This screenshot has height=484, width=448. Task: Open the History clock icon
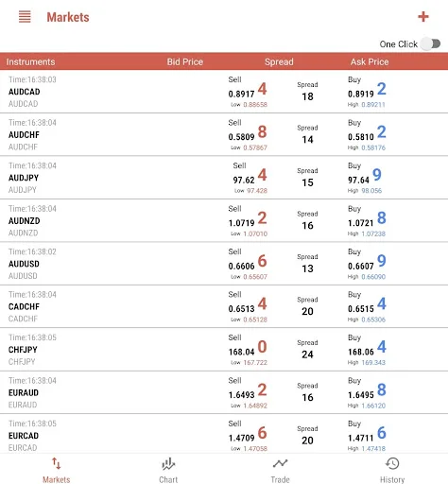[x=392, y=463]
